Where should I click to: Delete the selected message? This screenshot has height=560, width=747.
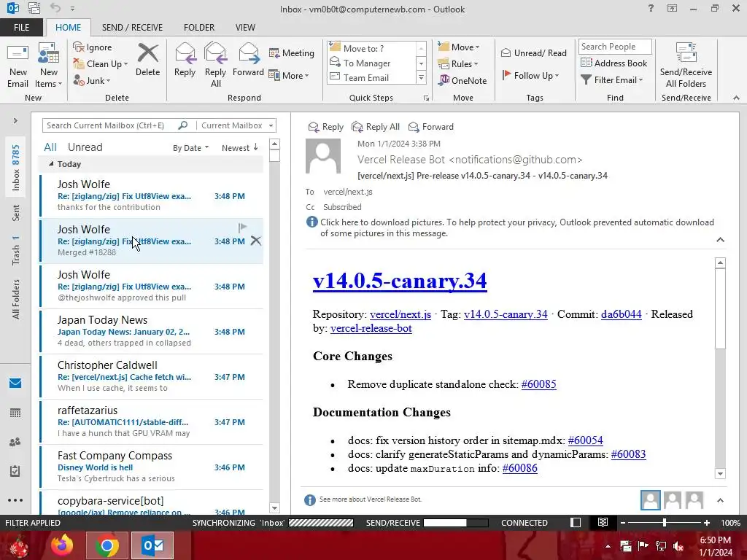(x=147, y=60)
